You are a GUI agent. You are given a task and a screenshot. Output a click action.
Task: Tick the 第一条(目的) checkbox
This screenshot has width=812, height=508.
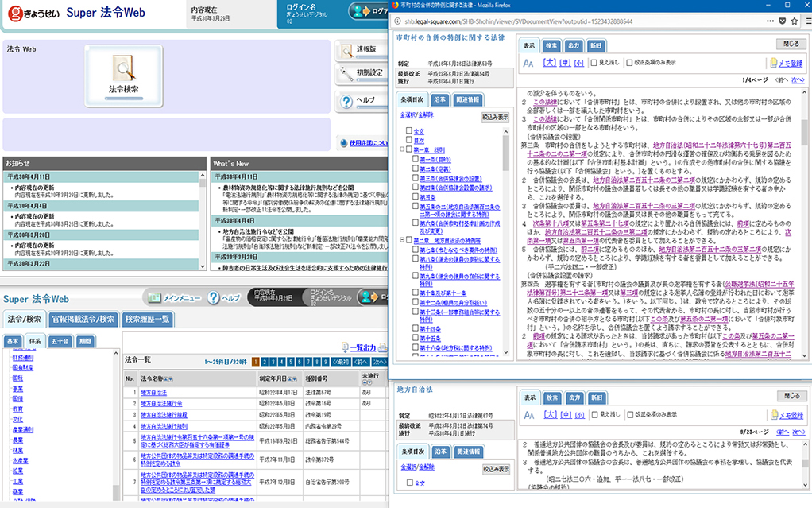point(416,159)
